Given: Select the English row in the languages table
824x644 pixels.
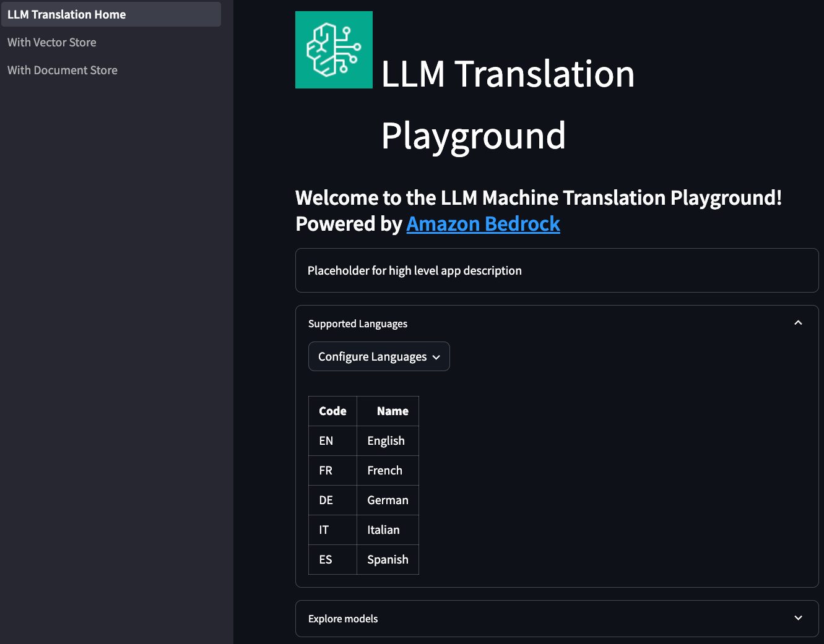Looking at the screenshot, I should click(x=386, y=440).
